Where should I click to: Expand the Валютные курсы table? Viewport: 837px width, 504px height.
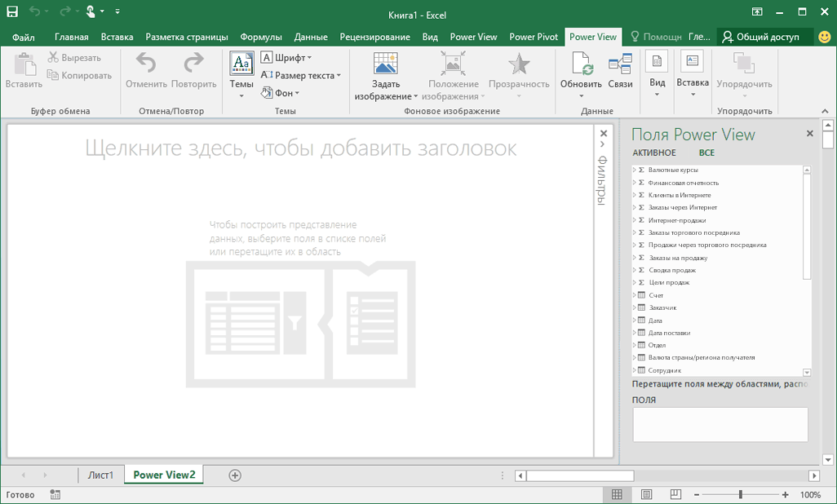(635, 170)
